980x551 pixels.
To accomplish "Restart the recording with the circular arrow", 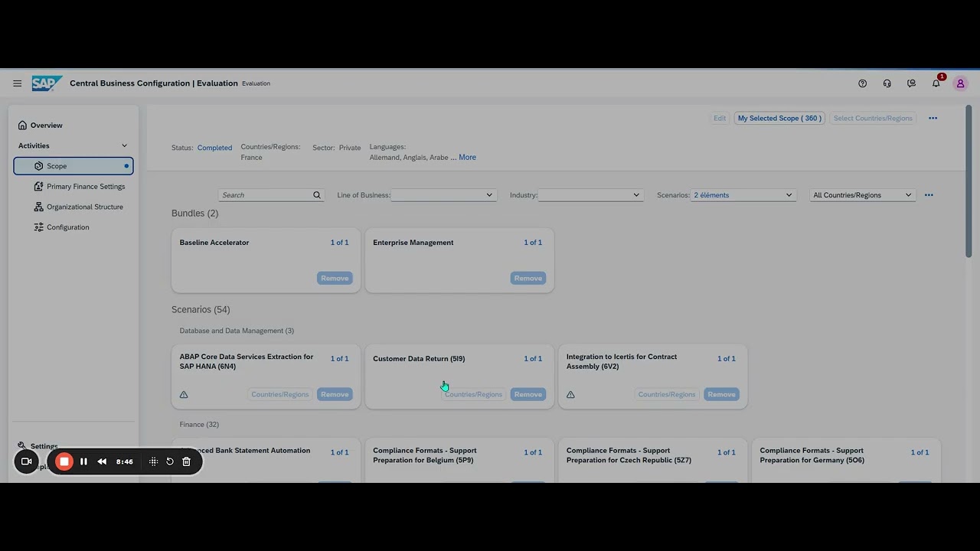I will (x=170, y=461).
